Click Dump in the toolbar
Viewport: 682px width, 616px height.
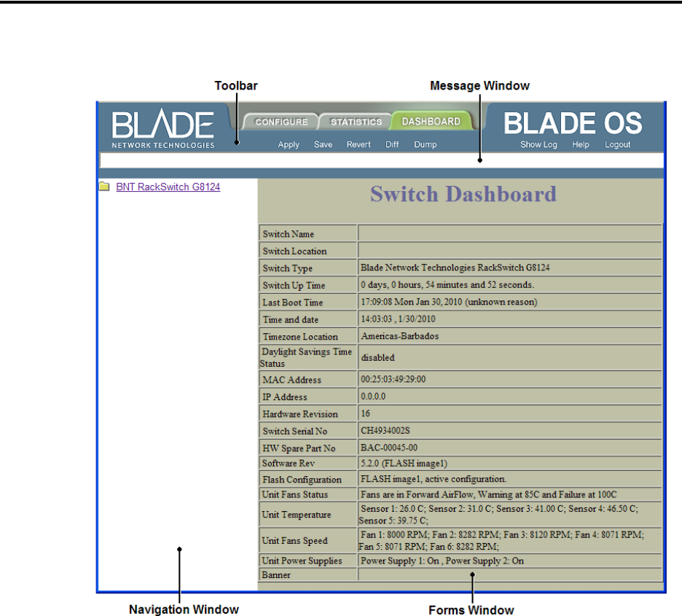point(426,144)
